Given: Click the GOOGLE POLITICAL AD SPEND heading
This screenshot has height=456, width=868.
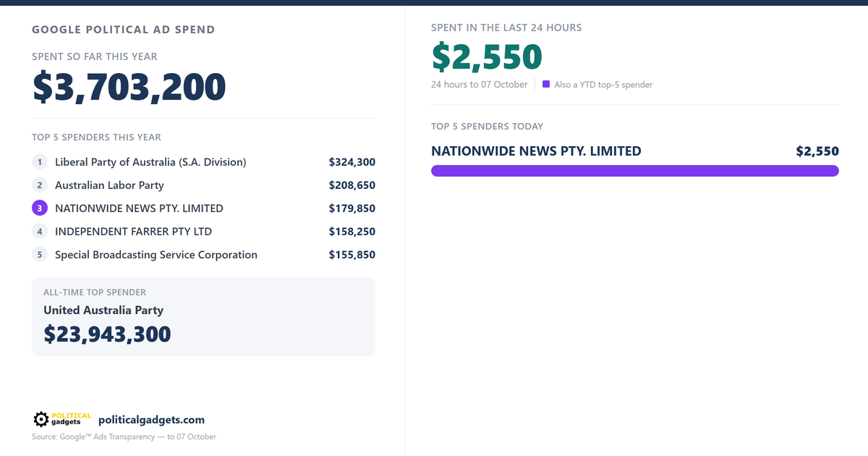Looking at the screenshot, I should pos(123,30).
